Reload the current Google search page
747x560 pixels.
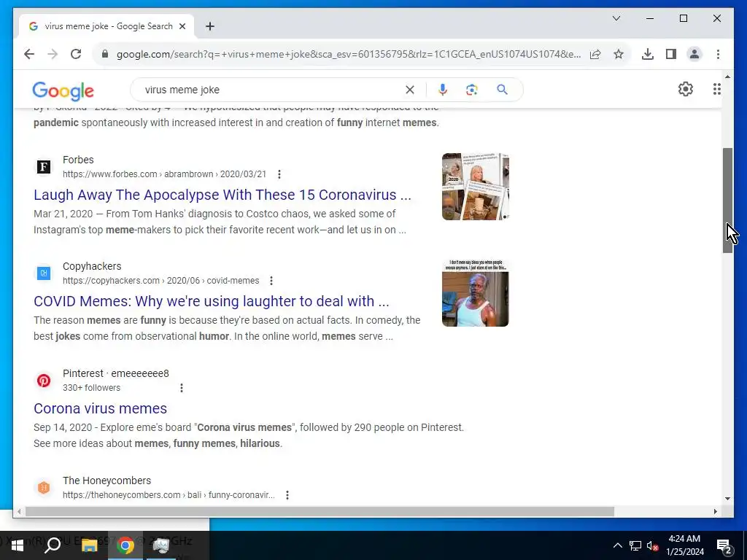tap(76, 54)
